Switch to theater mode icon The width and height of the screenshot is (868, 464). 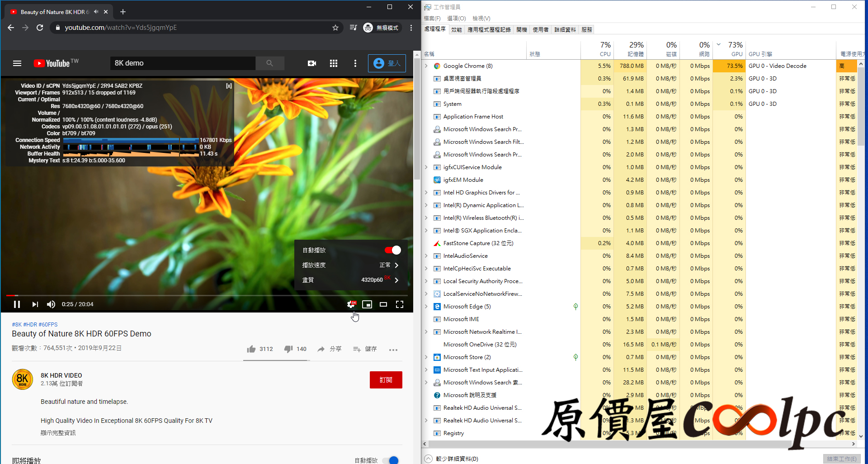(383, 304)
